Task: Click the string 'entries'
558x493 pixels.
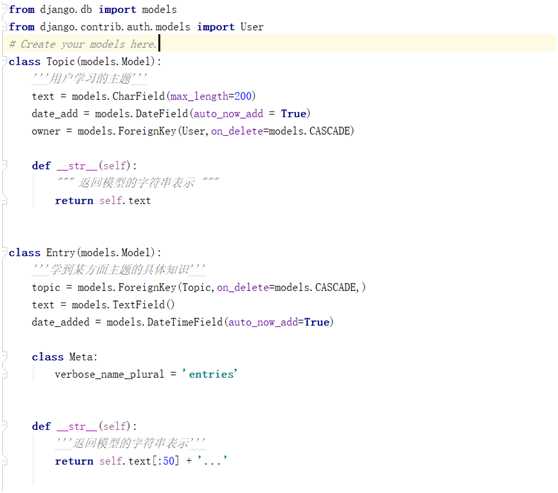Action: [210, 374]
